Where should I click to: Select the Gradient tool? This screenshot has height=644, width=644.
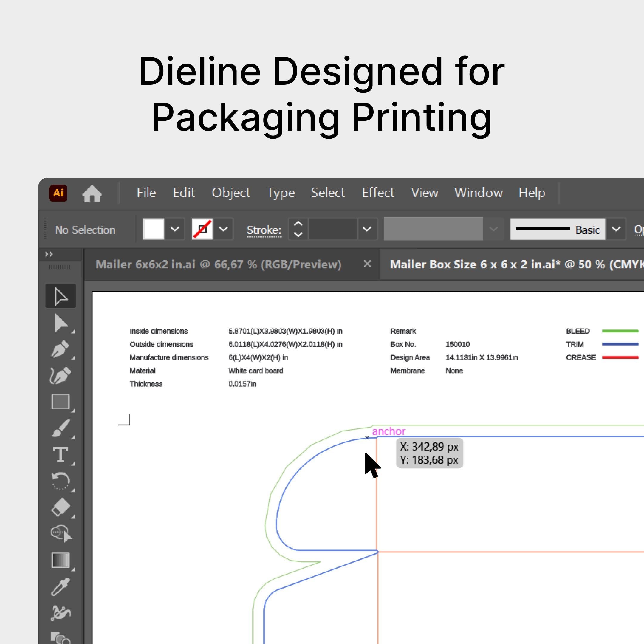click(x=60, y=560)
